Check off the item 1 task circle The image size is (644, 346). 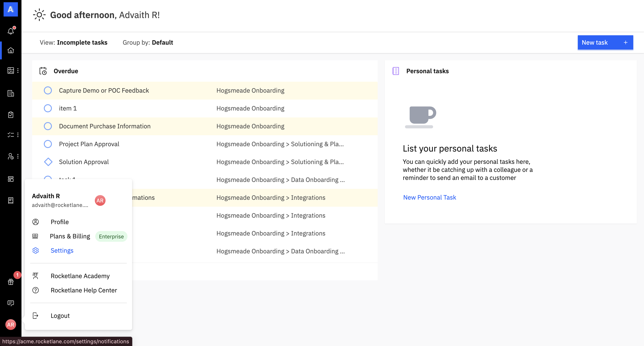48,108
